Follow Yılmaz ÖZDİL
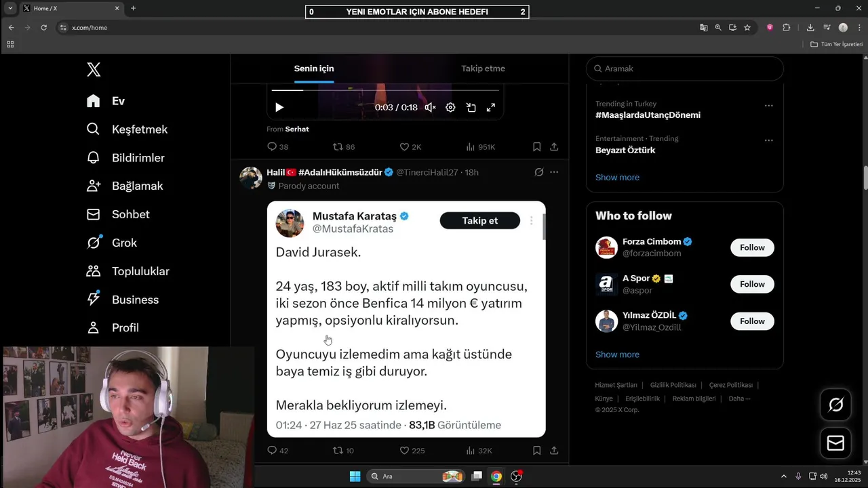 pyautogui.click(x=752, y=321)
